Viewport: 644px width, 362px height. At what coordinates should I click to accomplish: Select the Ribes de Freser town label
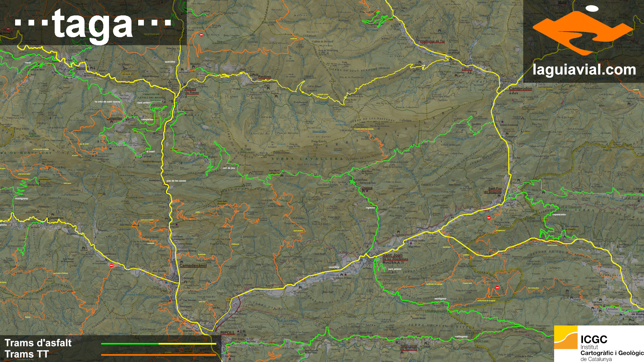[x=192, y=90]
